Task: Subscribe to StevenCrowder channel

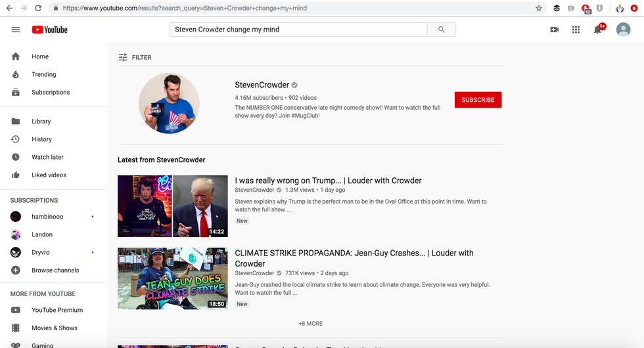Action: [x=478, y=100]
